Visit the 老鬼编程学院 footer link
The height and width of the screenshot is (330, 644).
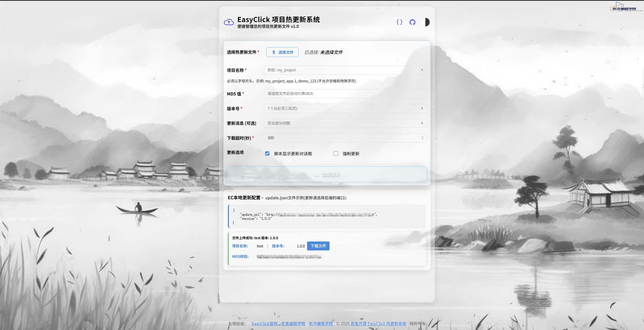(x=293, y=323)
